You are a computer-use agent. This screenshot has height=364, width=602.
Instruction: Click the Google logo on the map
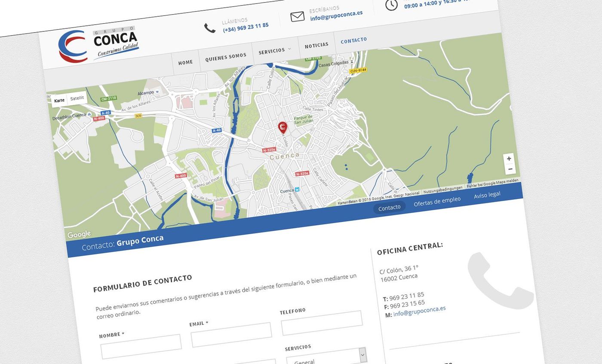tap(79, 234)
